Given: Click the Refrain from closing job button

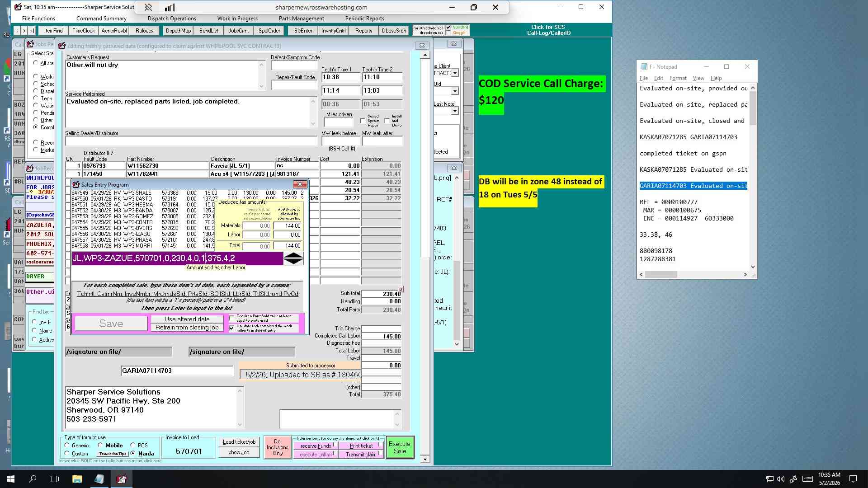Looking at the screenshot, I should click(x=187, y=328).
